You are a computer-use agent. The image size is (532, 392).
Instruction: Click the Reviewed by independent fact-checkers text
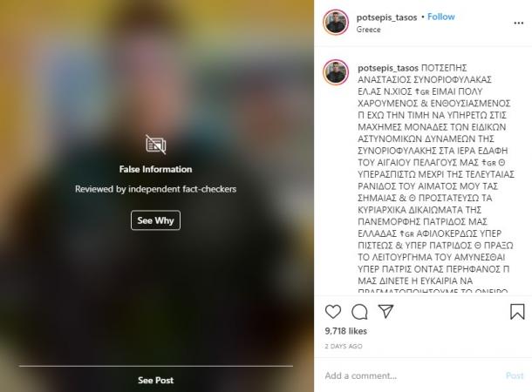click(156, 189)
